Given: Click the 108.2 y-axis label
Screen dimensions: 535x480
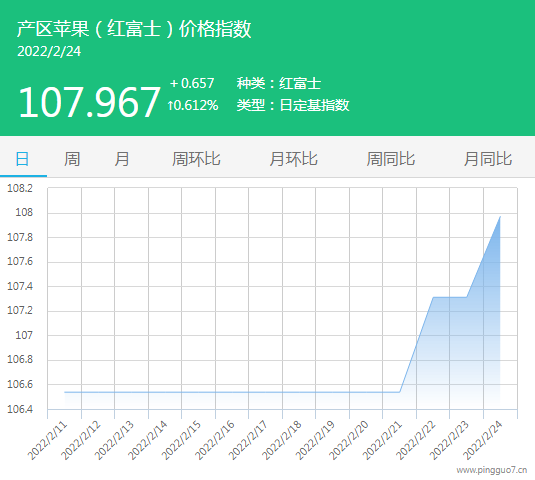Looking at the screenshot, I should pos(20,188).
